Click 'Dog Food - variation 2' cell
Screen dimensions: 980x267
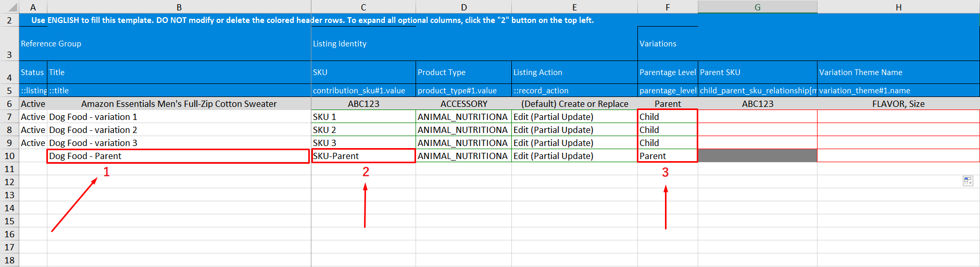click(x=179, y=130)
